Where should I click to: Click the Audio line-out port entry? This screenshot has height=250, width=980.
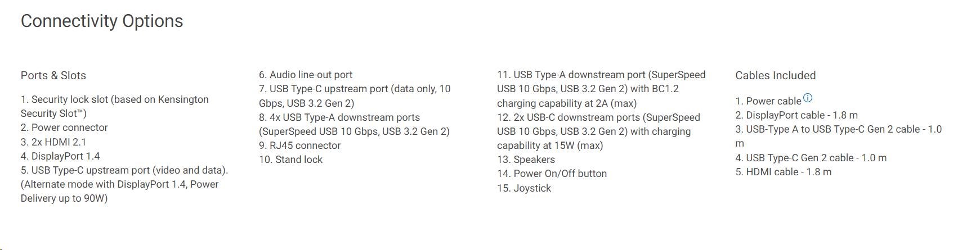(306, 75)
